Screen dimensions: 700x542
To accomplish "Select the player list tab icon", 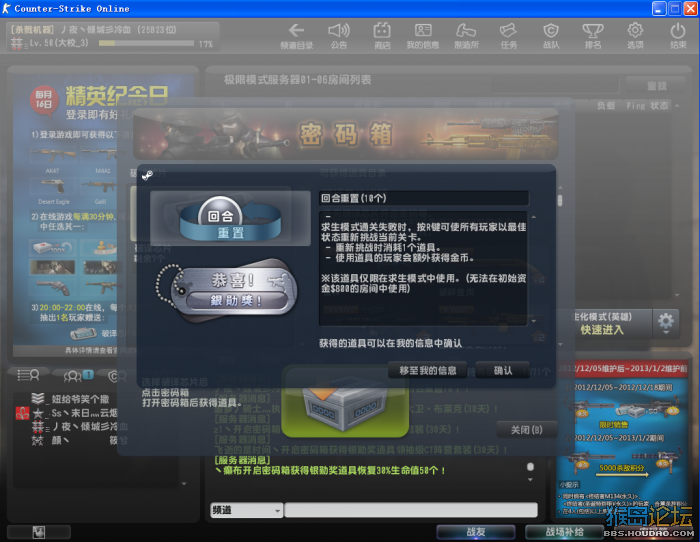I will coord(29,375).
